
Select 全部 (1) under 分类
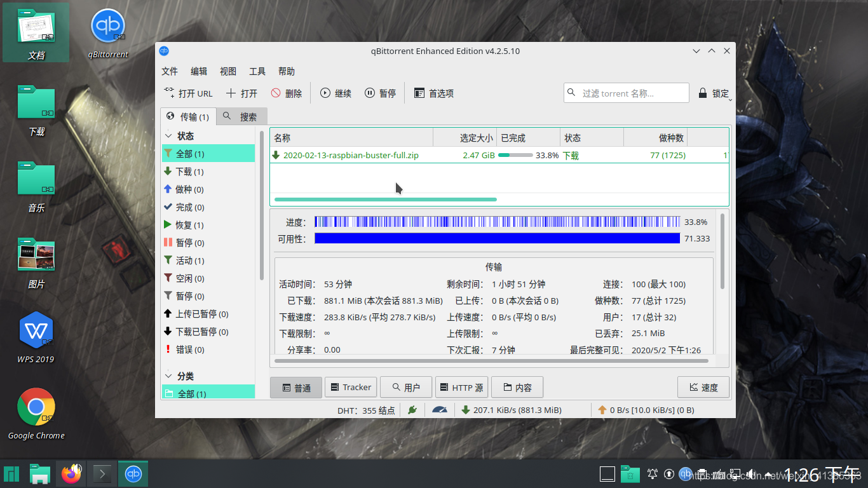208,393
